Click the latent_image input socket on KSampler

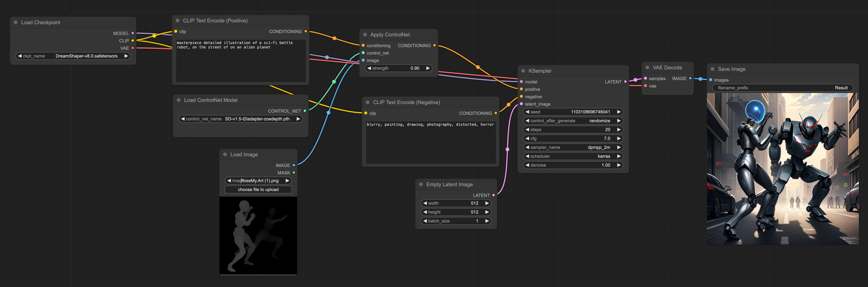(521, 104)
